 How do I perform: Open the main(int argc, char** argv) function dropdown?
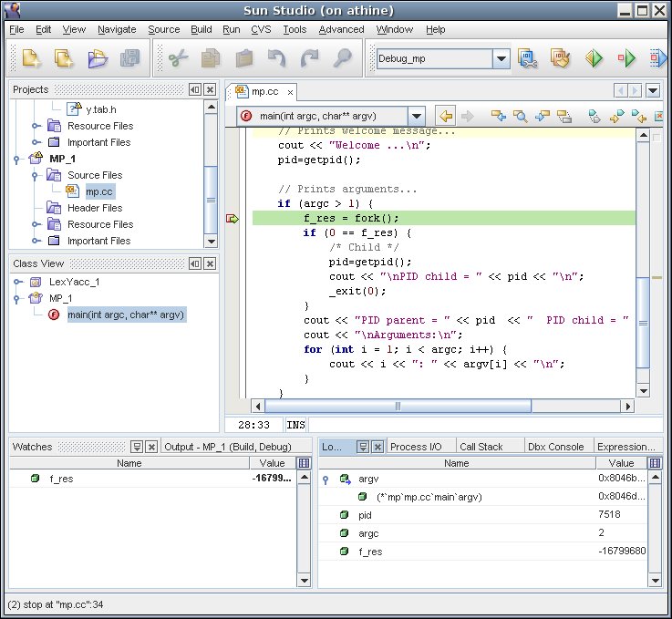pyautogui.click(x=416, y=116)
